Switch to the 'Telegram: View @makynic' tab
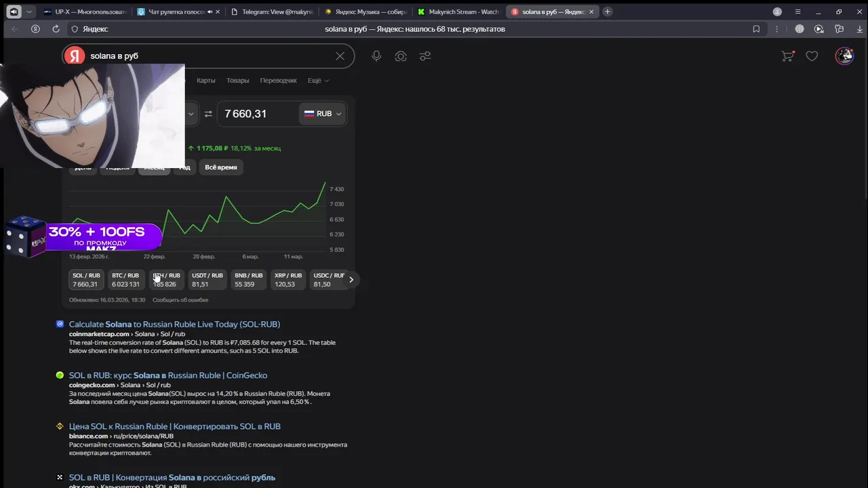The image size is (868, 488). [271, 12]
